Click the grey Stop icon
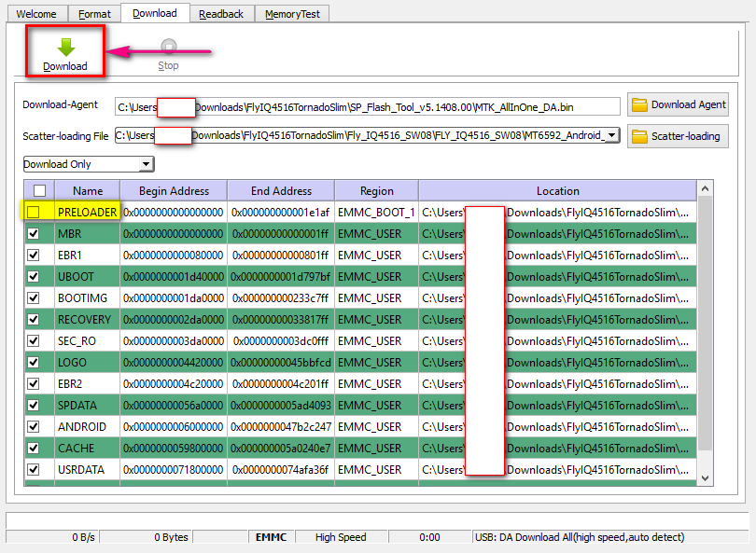This screenshot has height=553, width=756. pos(168,47)
